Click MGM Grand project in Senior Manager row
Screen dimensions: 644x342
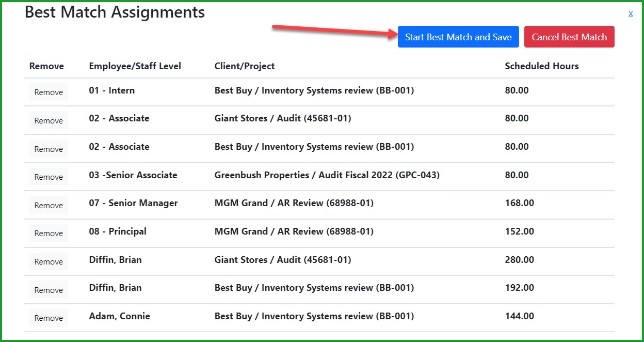[x=294, y=203]
